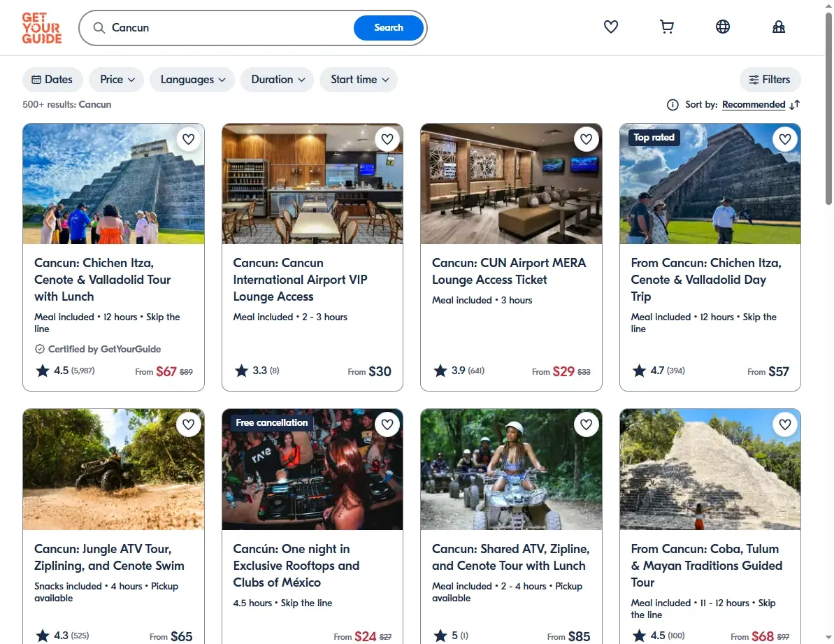Click the 500+ results: Cancun text

coord(66,105)
